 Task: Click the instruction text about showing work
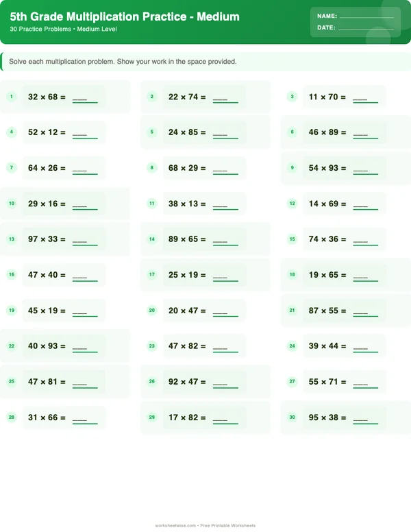coord(123,62)
